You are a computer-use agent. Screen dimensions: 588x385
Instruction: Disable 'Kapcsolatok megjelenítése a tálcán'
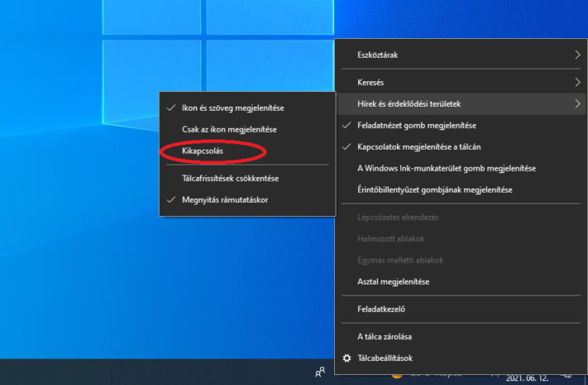tap(423, 147)
